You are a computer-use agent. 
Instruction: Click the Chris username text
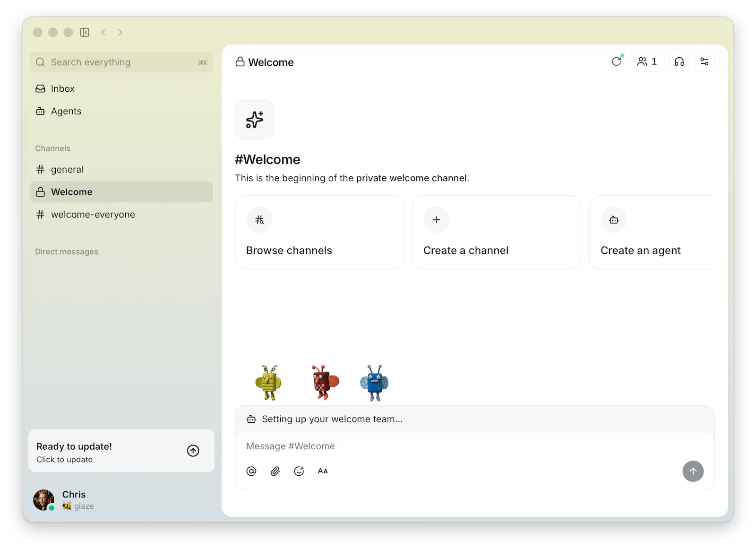74,494
